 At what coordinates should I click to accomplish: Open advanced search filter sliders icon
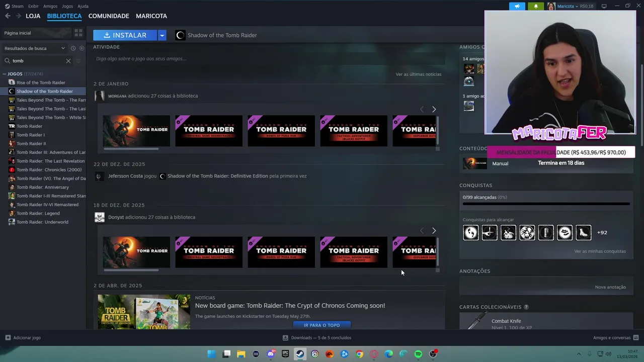(78, 61)
